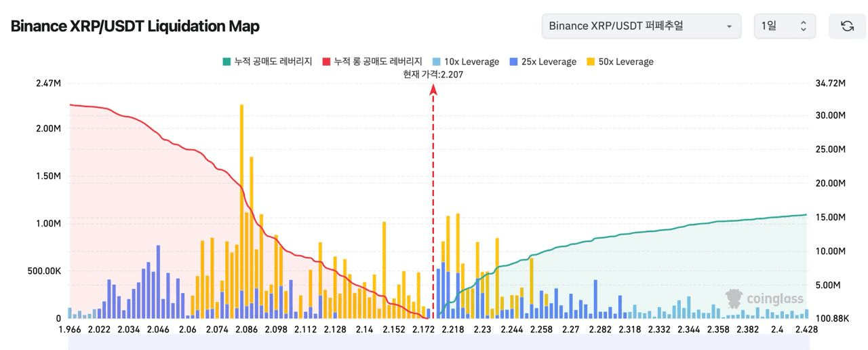Open the Binance XRP/USDT 퍼페추얼 pair dropdown
The height and width of the screenshot is (350, 868).
(641, 26)
